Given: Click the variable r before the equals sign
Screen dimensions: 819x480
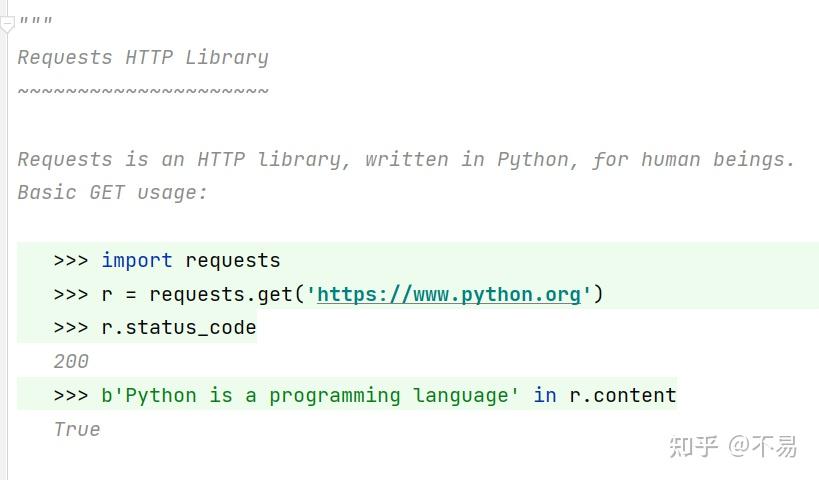Looking at the screenshot, I should 107,294.
